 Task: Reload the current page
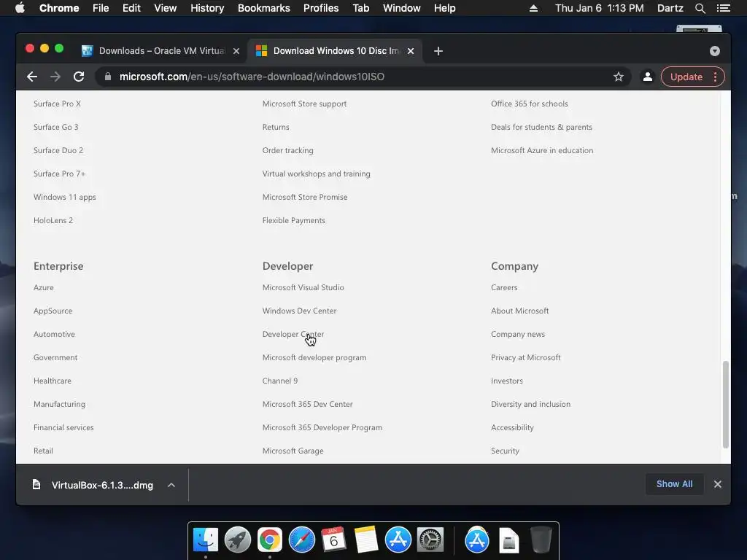tap(79, 77)
